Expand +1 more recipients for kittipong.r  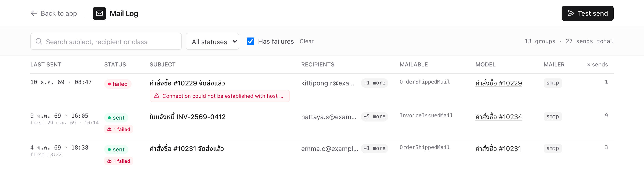coord(374,83)
